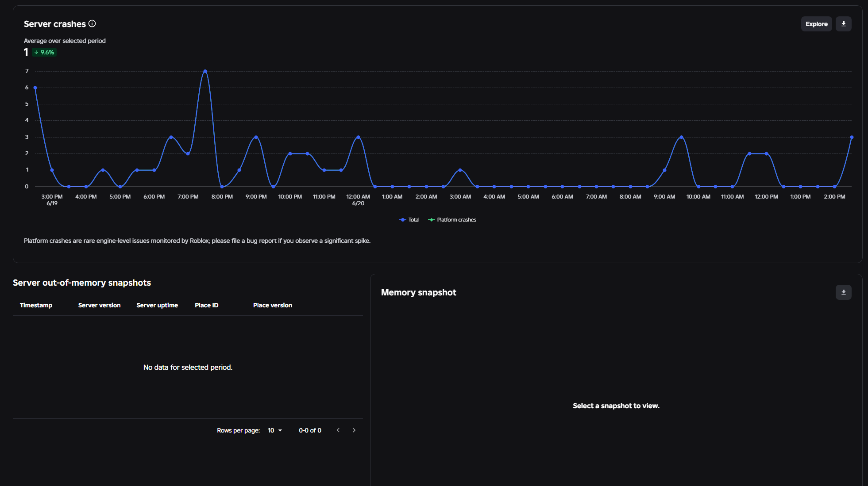
Task: Click the peak data point of 7 crashes
Action: pyautogui.click(x=205, y=71)
